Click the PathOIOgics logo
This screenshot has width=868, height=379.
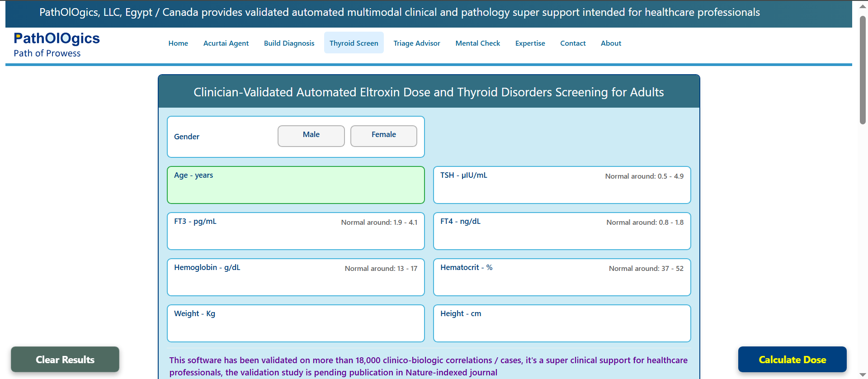pos(57,38)
